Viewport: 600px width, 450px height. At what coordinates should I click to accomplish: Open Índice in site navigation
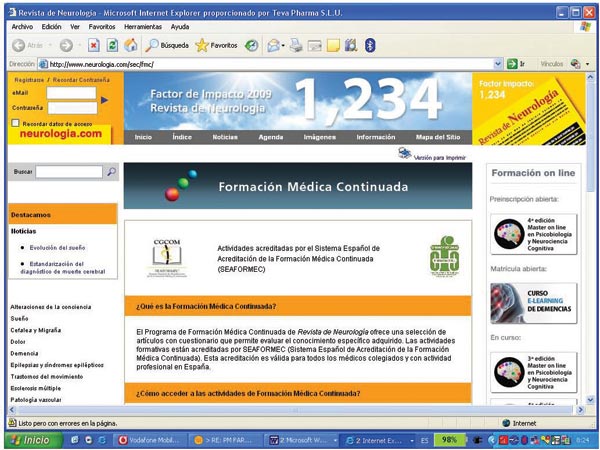point(182,137)
